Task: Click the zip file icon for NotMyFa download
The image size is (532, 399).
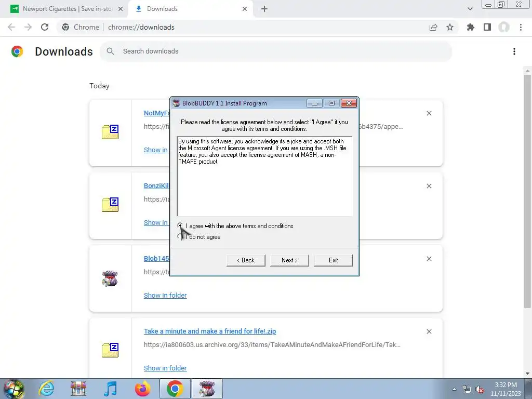Action: click(x=110, y=132)
